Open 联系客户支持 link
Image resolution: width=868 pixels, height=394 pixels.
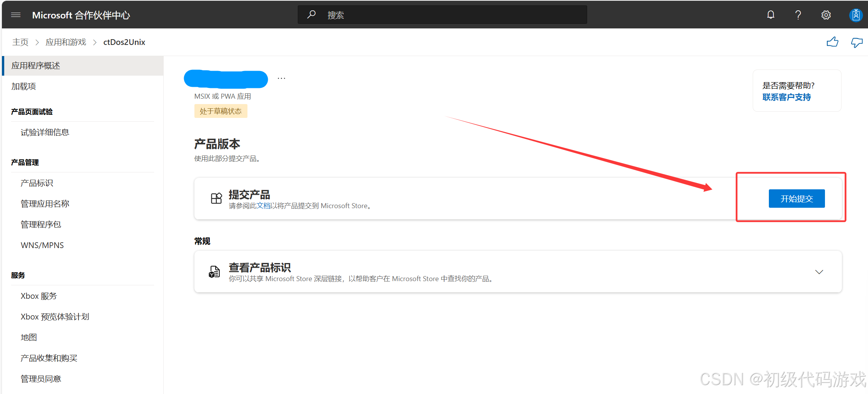coord(787,97)
